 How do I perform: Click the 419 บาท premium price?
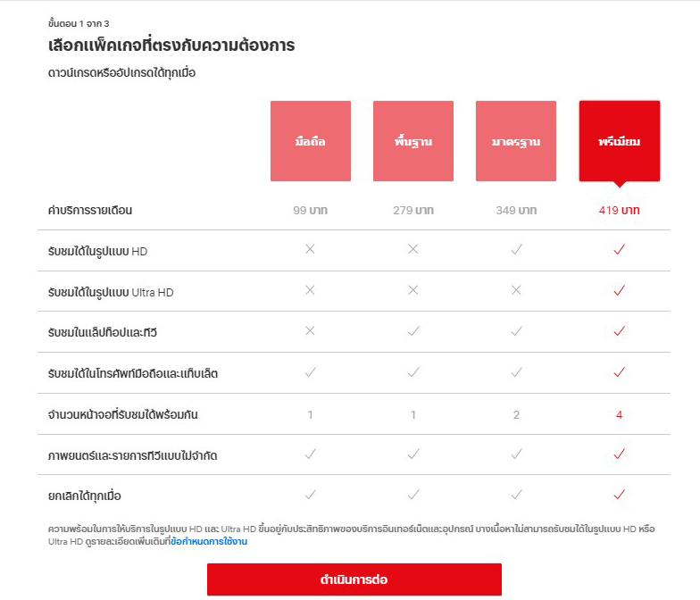(620, 211)
